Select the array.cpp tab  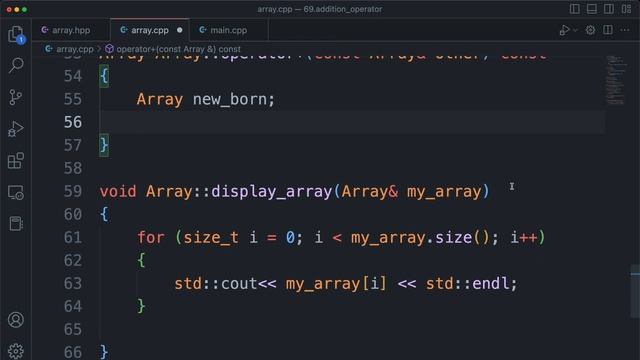[x=149, y=30]
